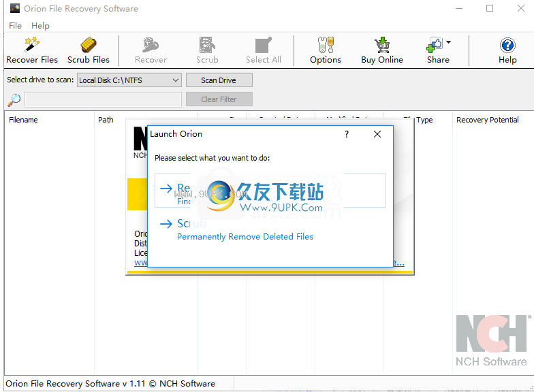Image resolution: width=534 pixels, height=392 pixels.
Task: Click the Orion app title bar icon
Action: pos(15,8)
